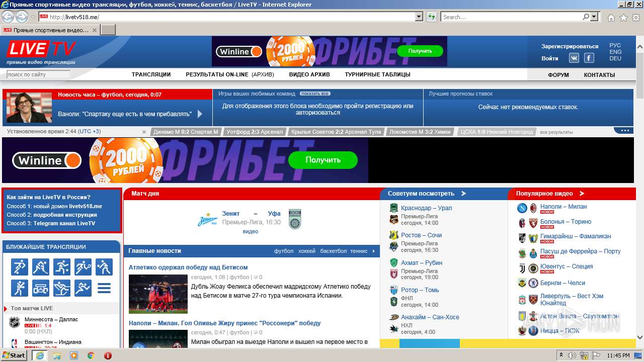This screenshot has height=362, width=644.
Task: Open the athletics running sport icon
Action: click(x=83, y=288)
